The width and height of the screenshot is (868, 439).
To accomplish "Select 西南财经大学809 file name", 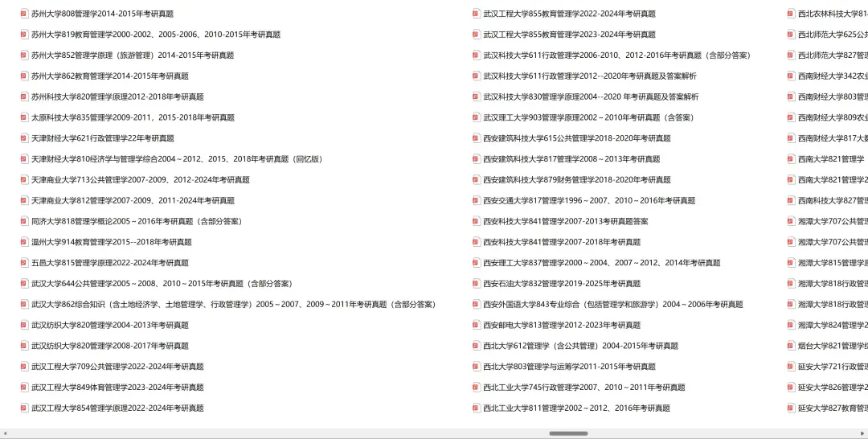I will [833, 117].
